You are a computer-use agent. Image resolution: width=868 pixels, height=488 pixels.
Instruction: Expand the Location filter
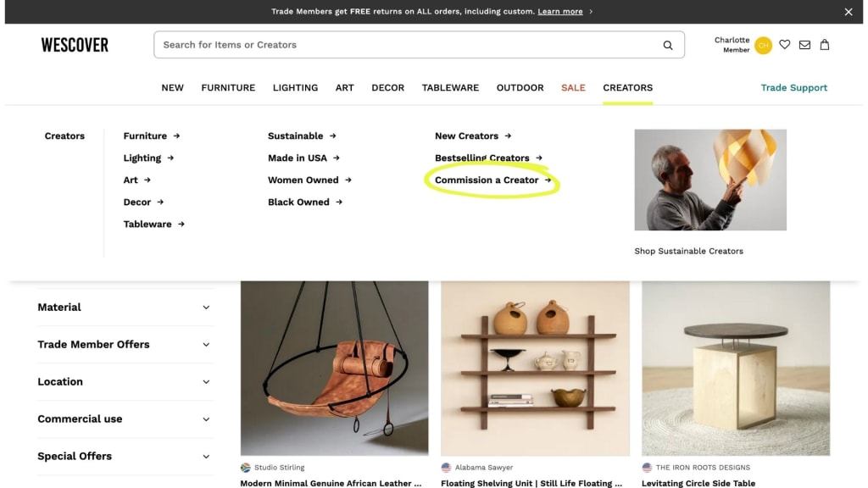[x=125, y=382]
